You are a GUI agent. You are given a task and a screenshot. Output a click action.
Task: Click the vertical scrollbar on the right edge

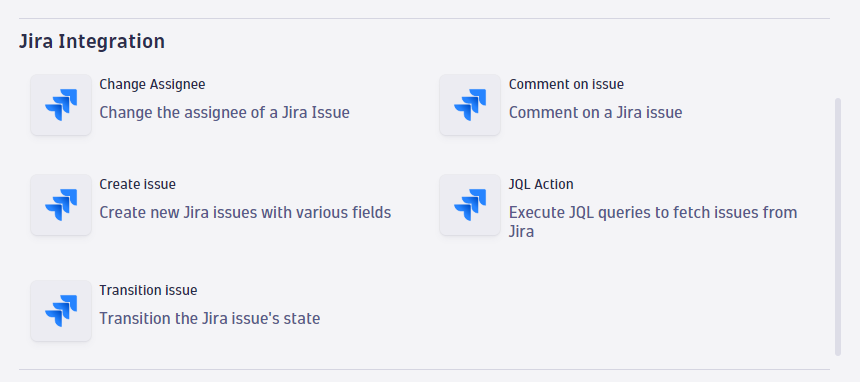coord(838,227)
